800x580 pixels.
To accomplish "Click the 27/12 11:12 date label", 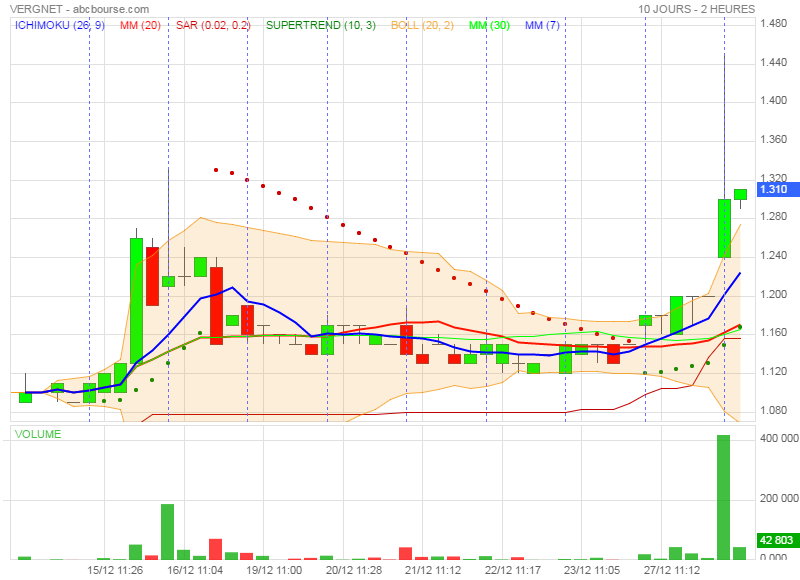I will click(671, 570).
